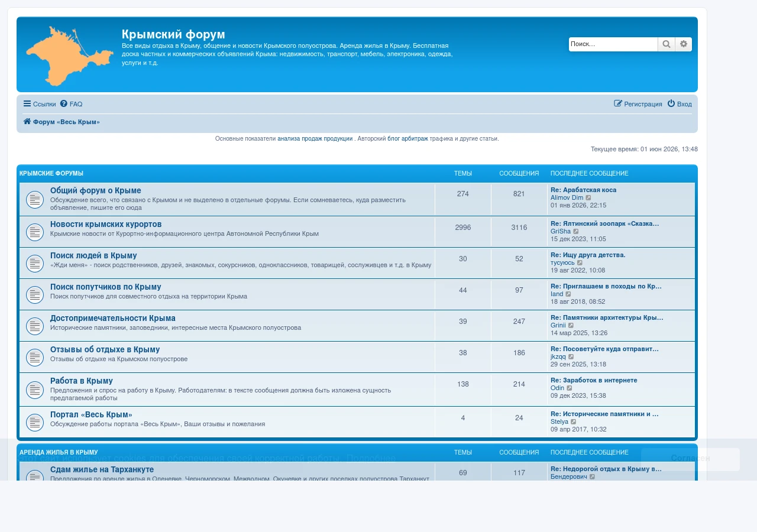View latest post icon next to GriSha

[x=576, y=232]
